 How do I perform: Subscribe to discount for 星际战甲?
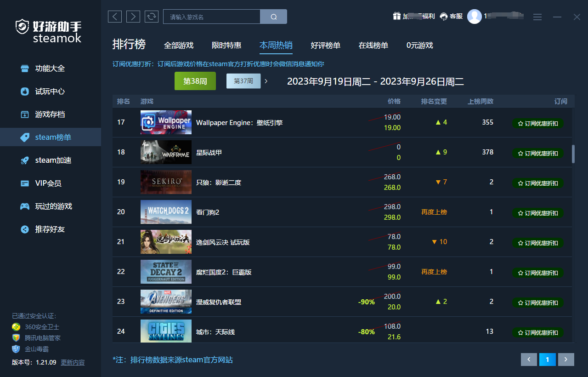pos(538,153)
